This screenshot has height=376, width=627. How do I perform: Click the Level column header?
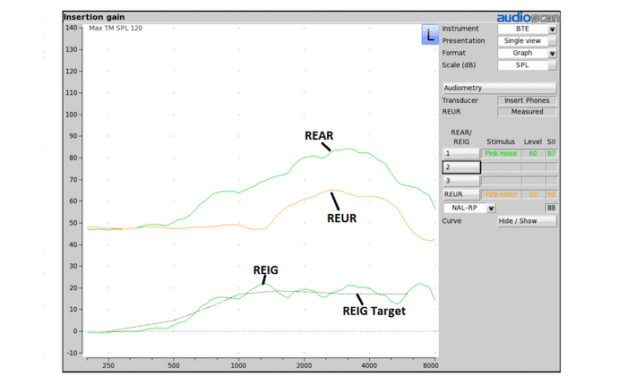[533, 142]
